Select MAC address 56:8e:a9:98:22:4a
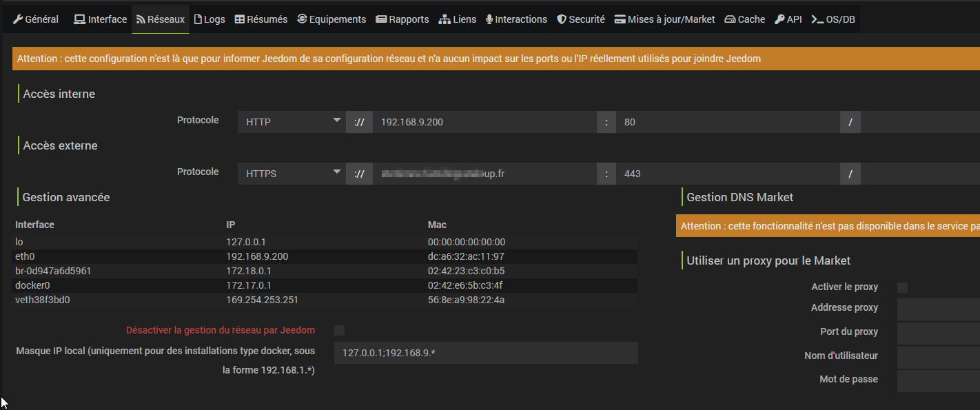Image resolution: width=980 pixels, height=410 pixels. 467,300
